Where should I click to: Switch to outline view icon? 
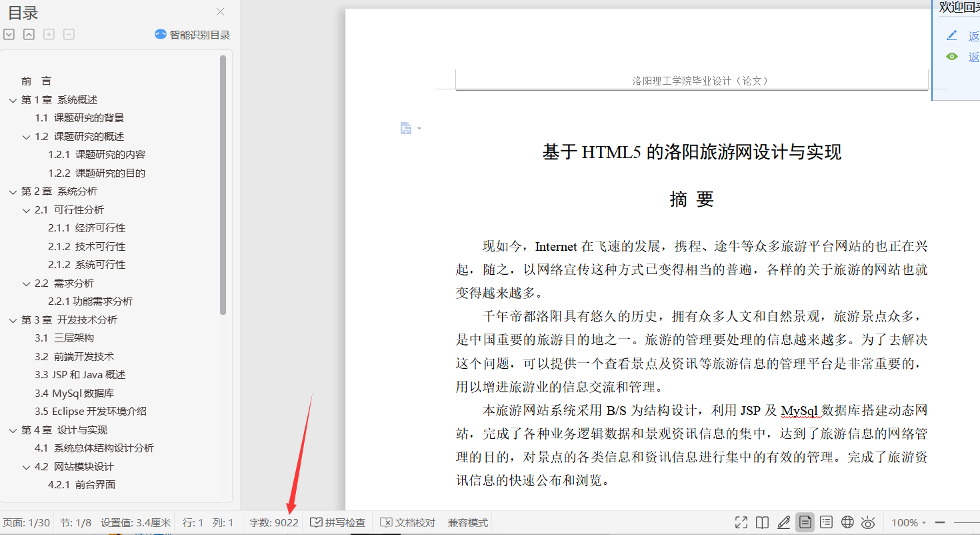click(x=826, y=522)
